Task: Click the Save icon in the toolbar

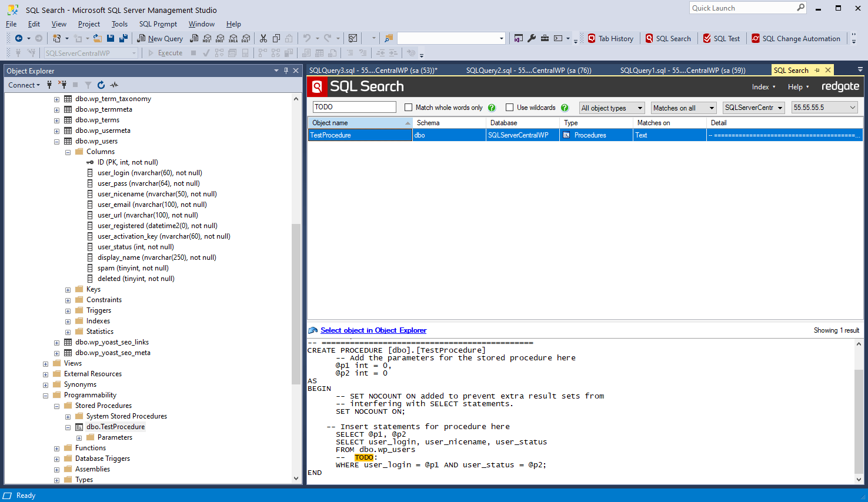Action: pyautogui.click(x=112, y=38)
